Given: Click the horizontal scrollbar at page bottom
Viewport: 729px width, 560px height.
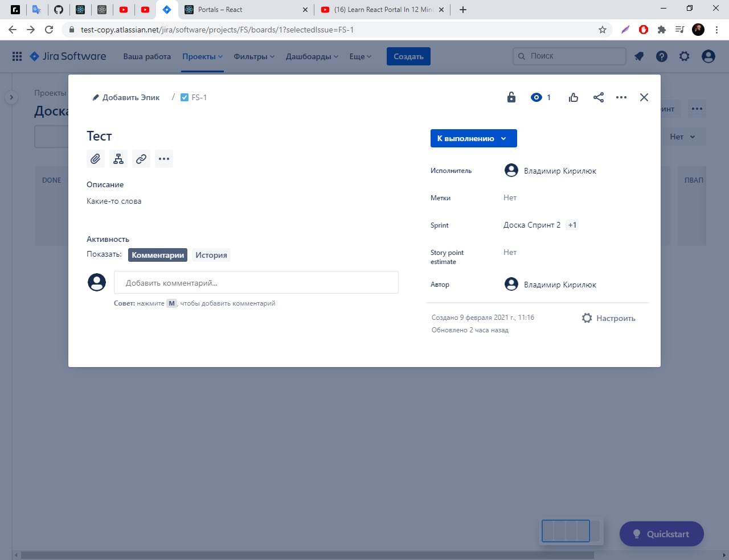Looking at the screenshot, I should tap(308, 555).
